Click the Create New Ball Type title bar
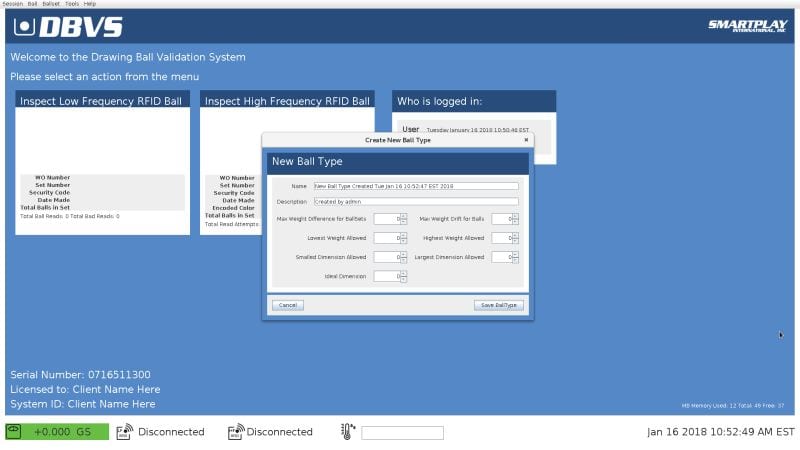This screenshot has height=450, width=800. pyautogui.click(x=397, y=140)
